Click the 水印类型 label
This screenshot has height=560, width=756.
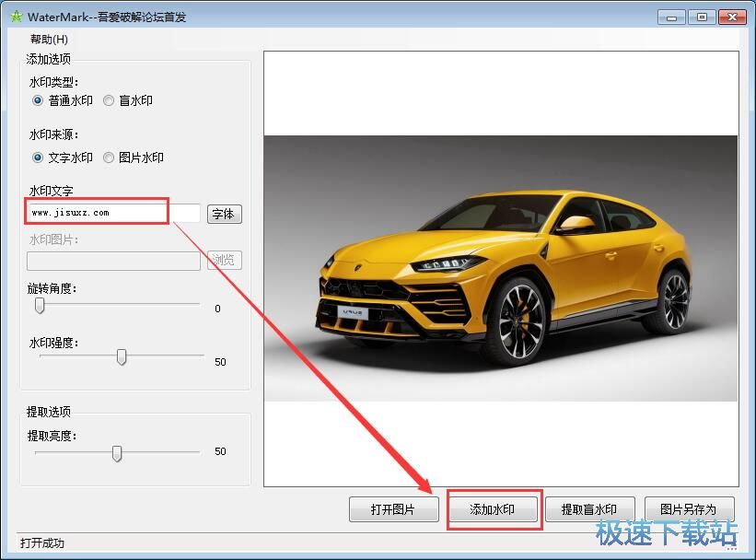coord(53,82)
